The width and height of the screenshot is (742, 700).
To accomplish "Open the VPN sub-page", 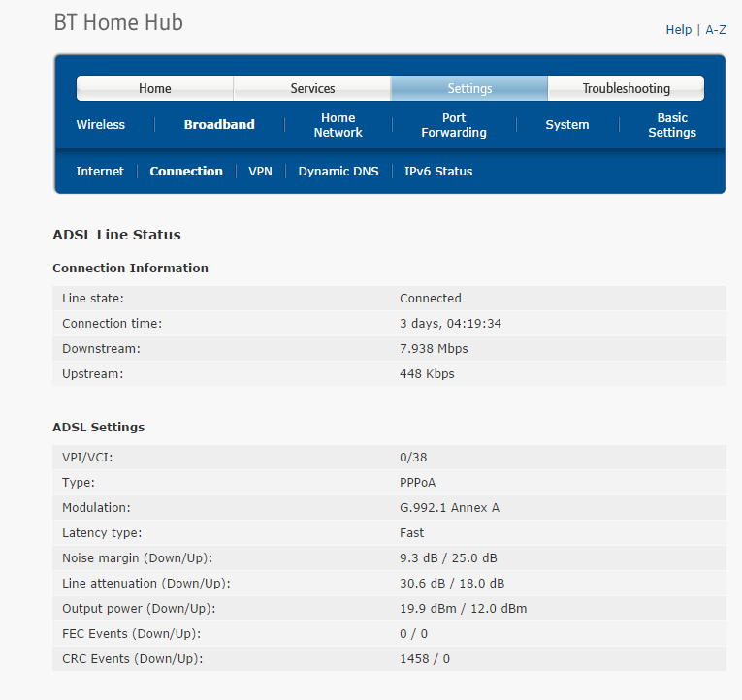I will point(260,172).
